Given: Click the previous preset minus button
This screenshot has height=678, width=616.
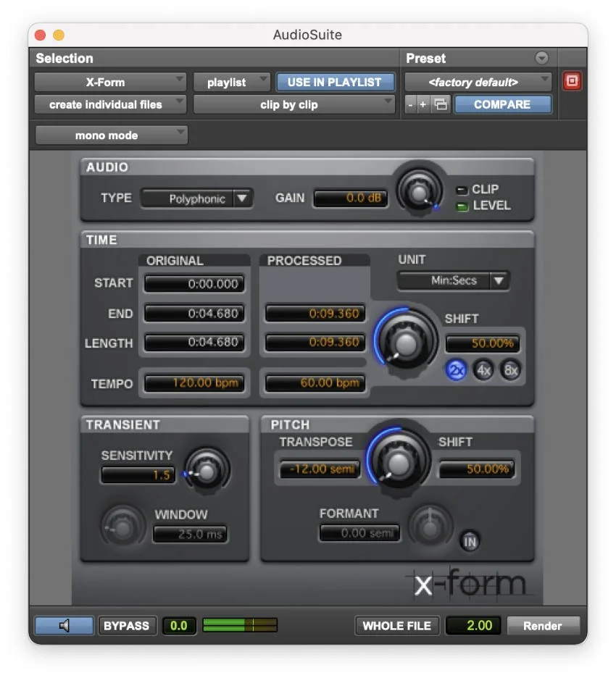Looking at the screenshot, I should point(410,104).
